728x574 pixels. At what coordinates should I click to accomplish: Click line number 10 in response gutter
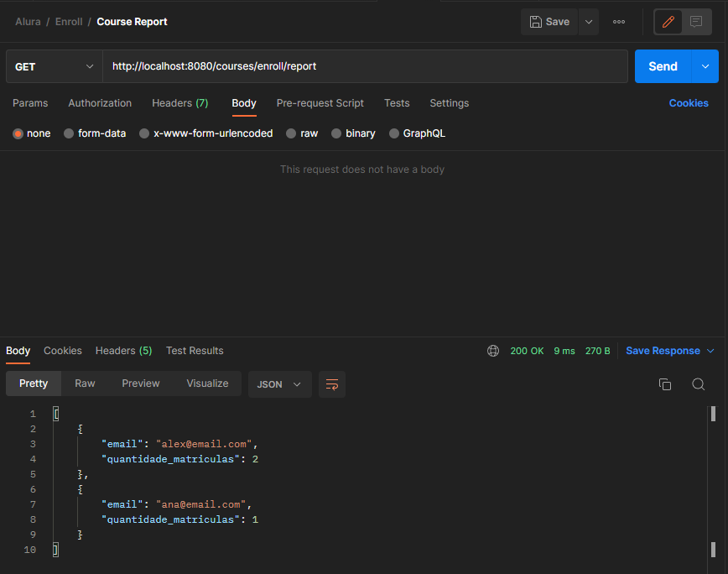tap(29, 550)
